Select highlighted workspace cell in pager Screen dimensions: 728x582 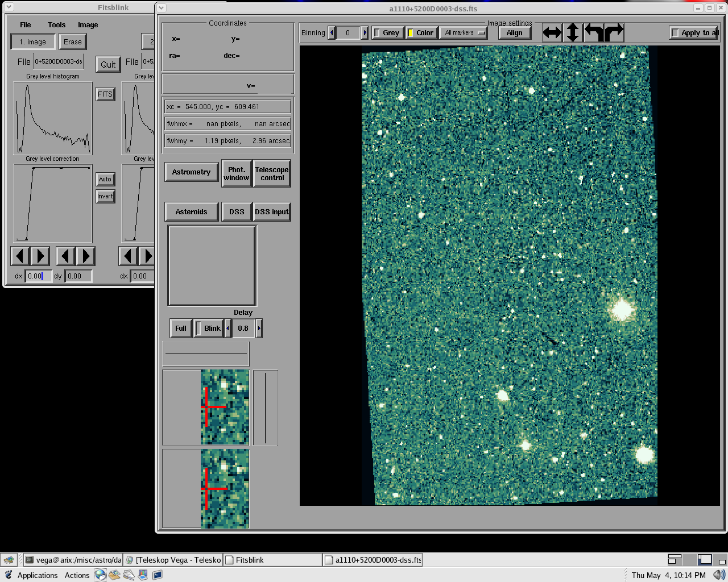[705, 560]
